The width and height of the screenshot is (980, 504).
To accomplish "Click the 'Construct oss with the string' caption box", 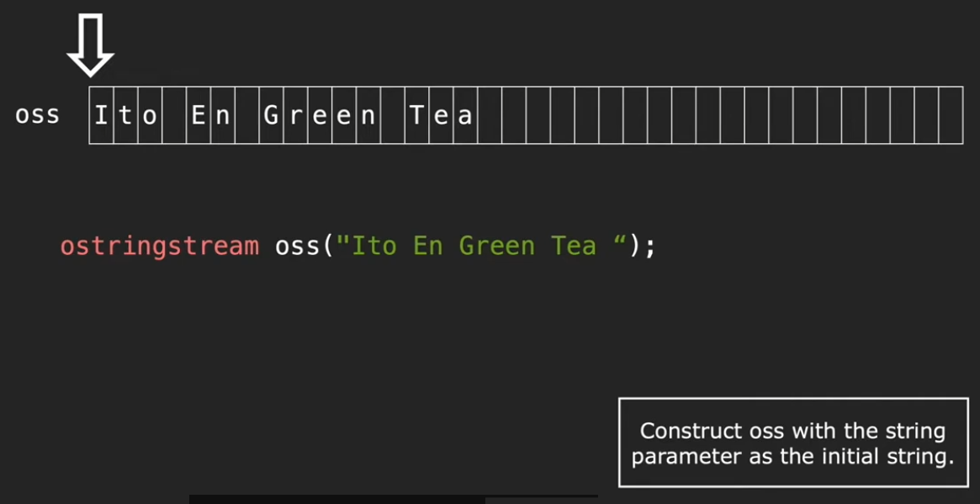I will 792,443.
